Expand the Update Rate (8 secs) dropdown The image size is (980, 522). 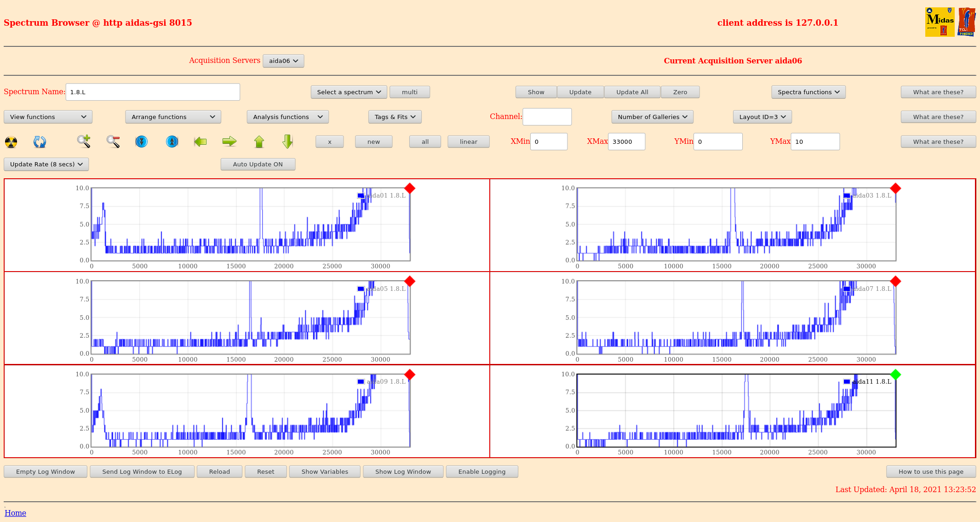46,164
